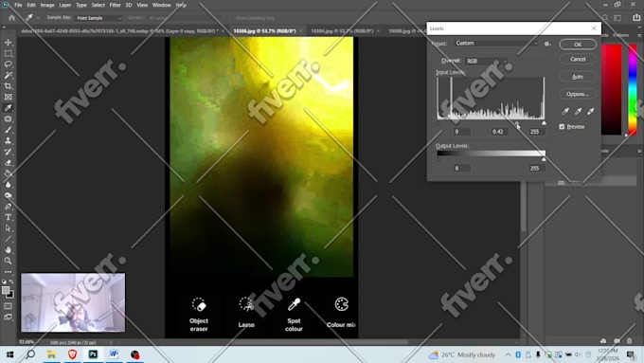This screenshot has width=644, height=363.
Task: Open Windows Start menu
Action: [x=9, y=354]
